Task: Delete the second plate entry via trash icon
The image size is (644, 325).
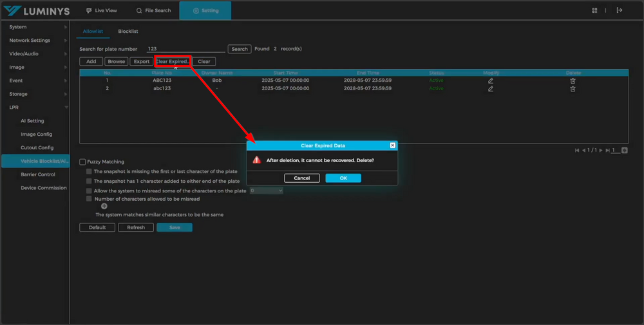Action: click(573, 89)
